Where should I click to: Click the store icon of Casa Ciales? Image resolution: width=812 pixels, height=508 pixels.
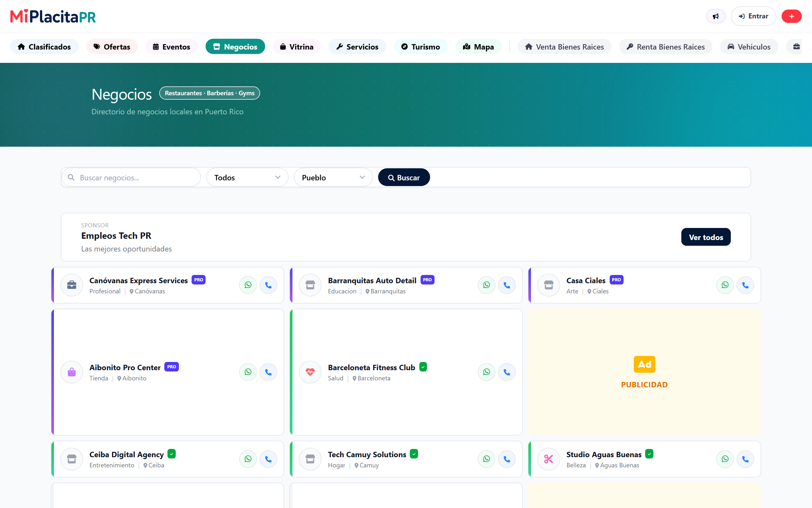(x=549, y=285)
